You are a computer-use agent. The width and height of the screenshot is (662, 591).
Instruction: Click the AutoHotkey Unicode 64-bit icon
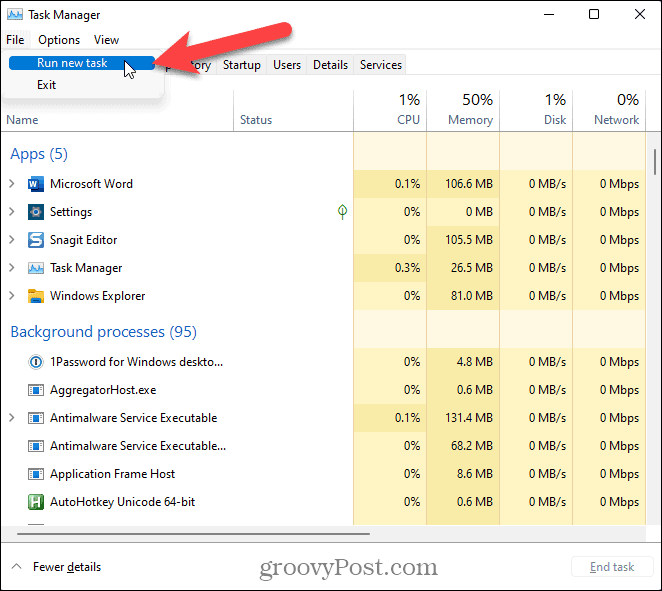(x=36, y=502)
